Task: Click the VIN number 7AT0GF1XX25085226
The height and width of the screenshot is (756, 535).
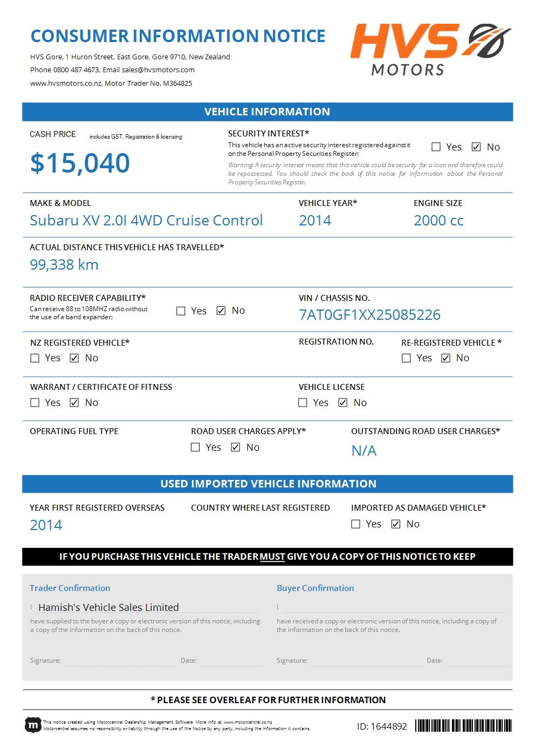Action: (369, 315)
